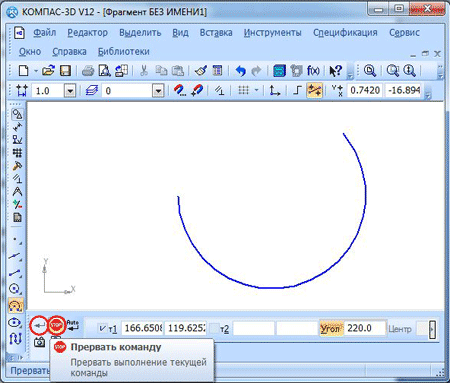This screenshot has height=383, width=450.
Task: Save the document with the floppy disk icon
Action: pos(65,71)
